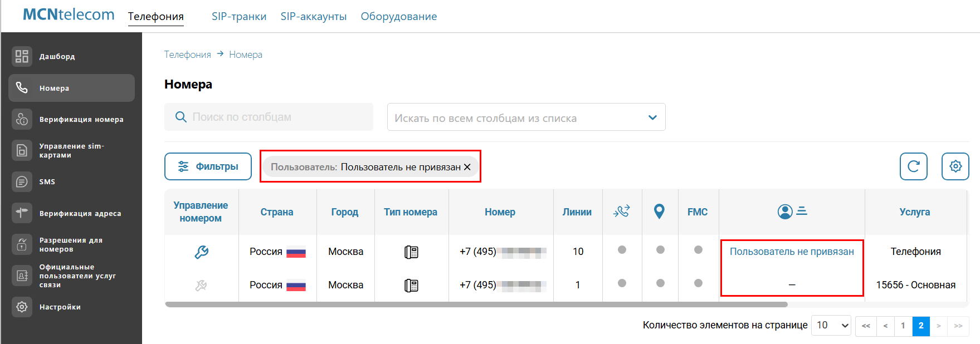This screenshot has width=980, height=344.
Task: Toggle forwarding indicator in second row
Action: [x=622, y=283]
